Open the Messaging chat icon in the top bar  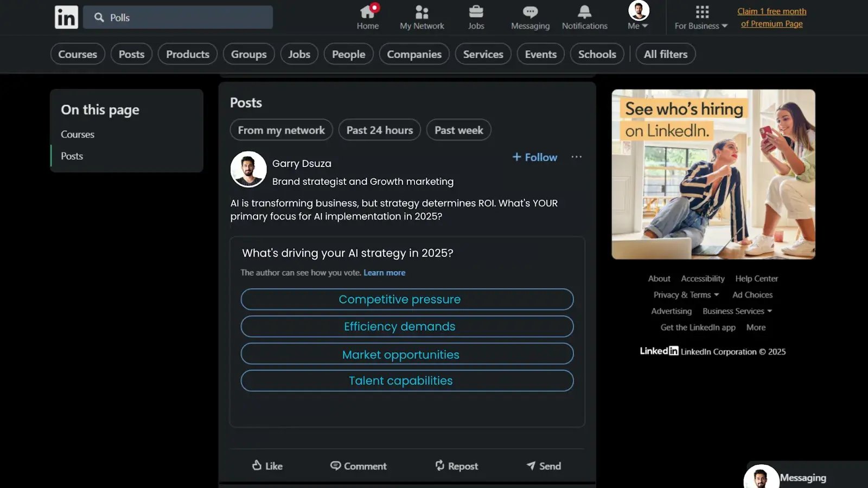pos(530,12)
